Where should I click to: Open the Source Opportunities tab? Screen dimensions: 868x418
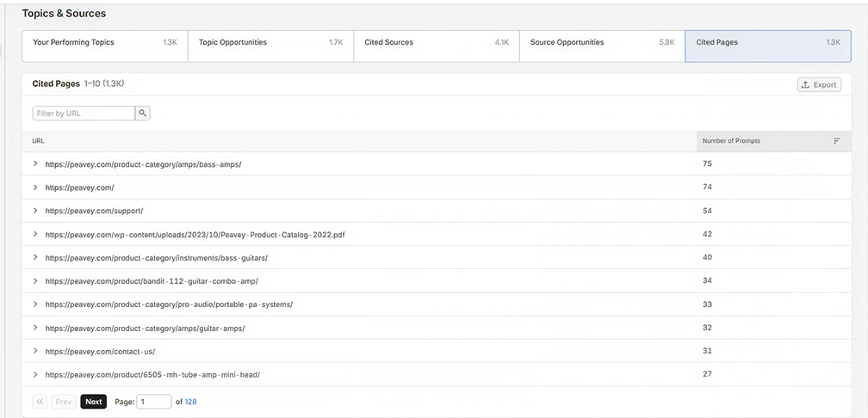[x=602, y=46]
